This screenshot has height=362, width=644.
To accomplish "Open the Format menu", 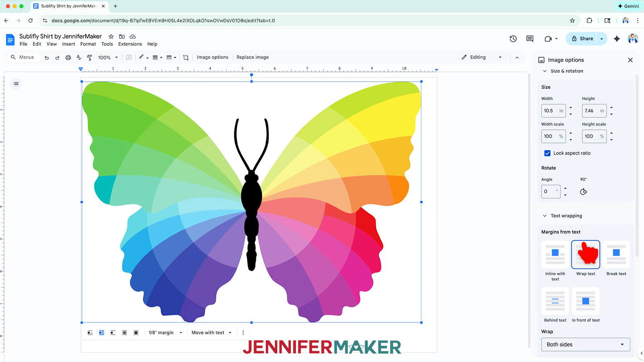I will point(88,44).
